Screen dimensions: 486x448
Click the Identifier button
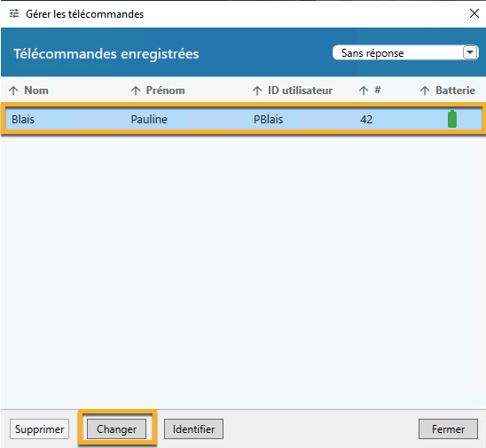click(x=193, y=429)
